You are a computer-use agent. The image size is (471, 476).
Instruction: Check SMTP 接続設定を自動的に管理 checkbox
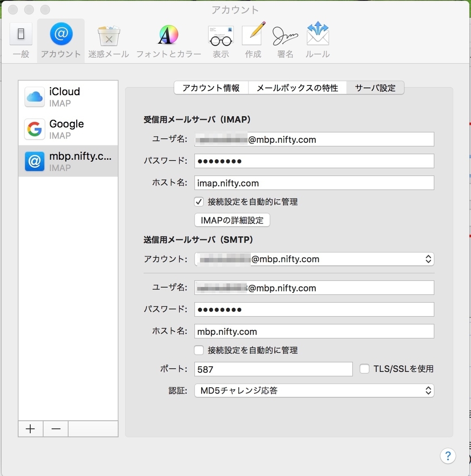199,350
